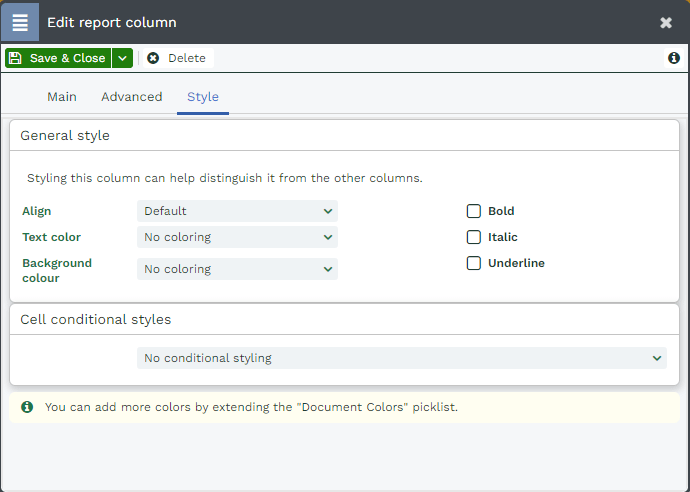690x492 pixels.
Task: Expand the Text color dropdown
Action: tap(237, 237)
